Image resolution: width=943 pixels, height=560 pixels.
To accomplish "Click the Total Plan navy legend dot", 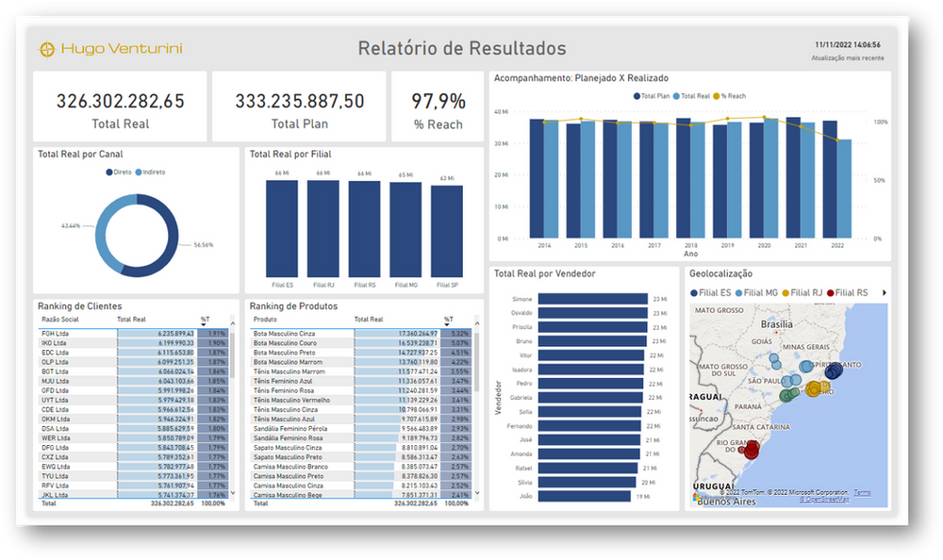I will (635, 94).
